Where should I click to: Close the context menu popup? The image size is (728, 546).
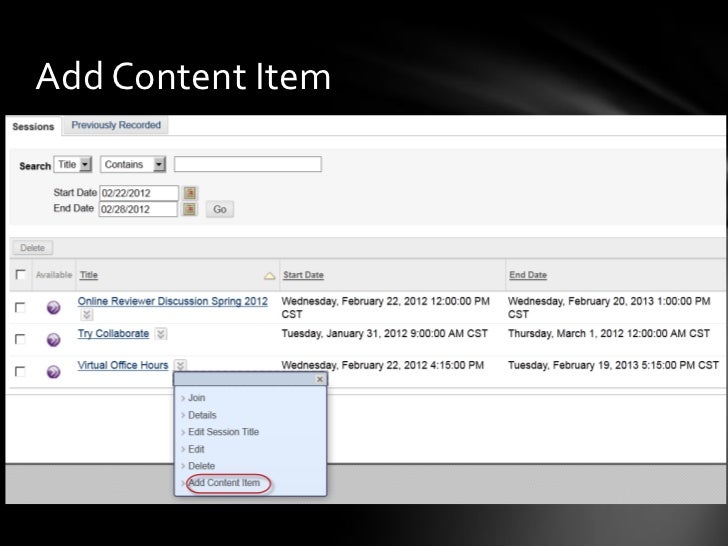click(x=319, y=379)
